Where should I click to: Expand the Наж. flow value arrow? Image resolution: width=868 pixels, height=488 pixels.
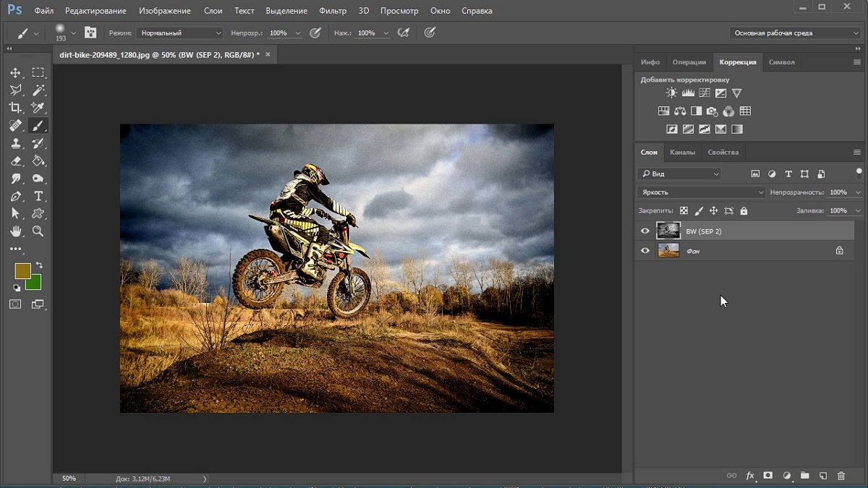[x=386, y=33]
